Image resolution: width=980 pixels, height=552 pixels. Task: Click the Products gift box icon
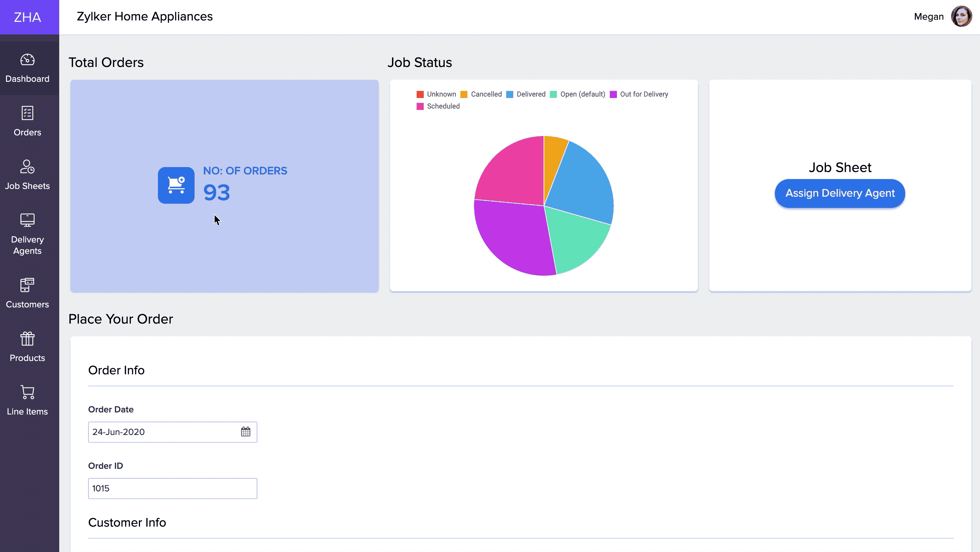(27, 339)
